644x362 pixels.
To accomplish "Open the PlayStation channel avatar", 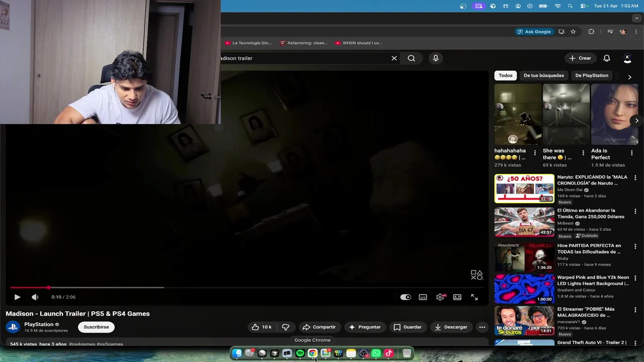I will coord(13,327).
